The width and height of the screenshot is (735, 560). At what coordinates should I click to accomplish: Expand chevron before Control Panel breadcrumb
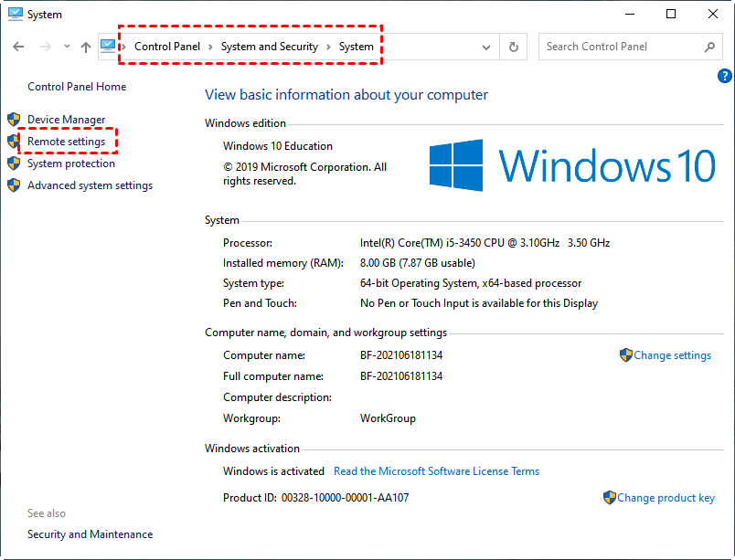pyautogui.click(x=123, y=47)
